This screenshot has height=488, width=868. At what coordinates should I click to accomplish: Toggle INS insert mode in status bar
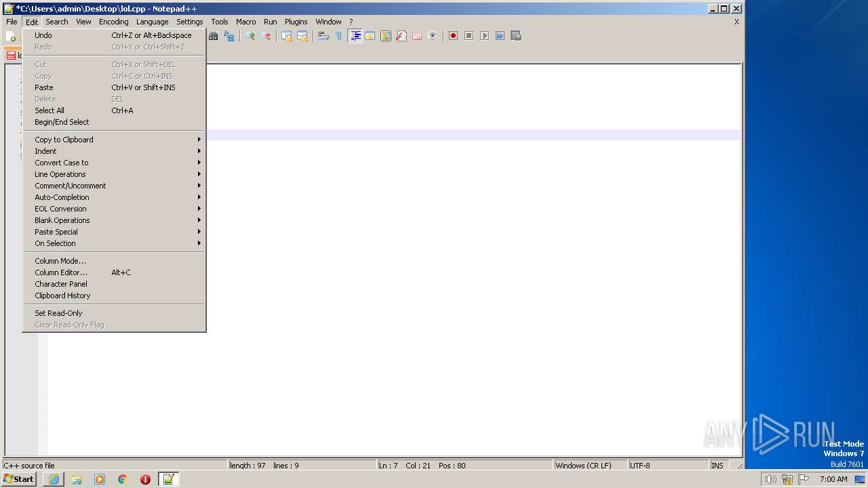pyautogui.click(x=718, y=466)
